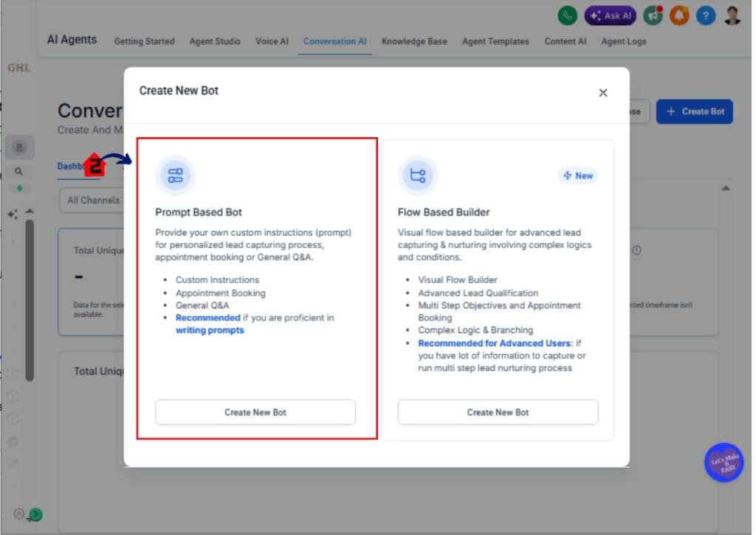The width and height of the screenshot is (756, 535).
Task: Click Appointment Booking bullet item
Action: pyautogui.click(x=220, y=292)
